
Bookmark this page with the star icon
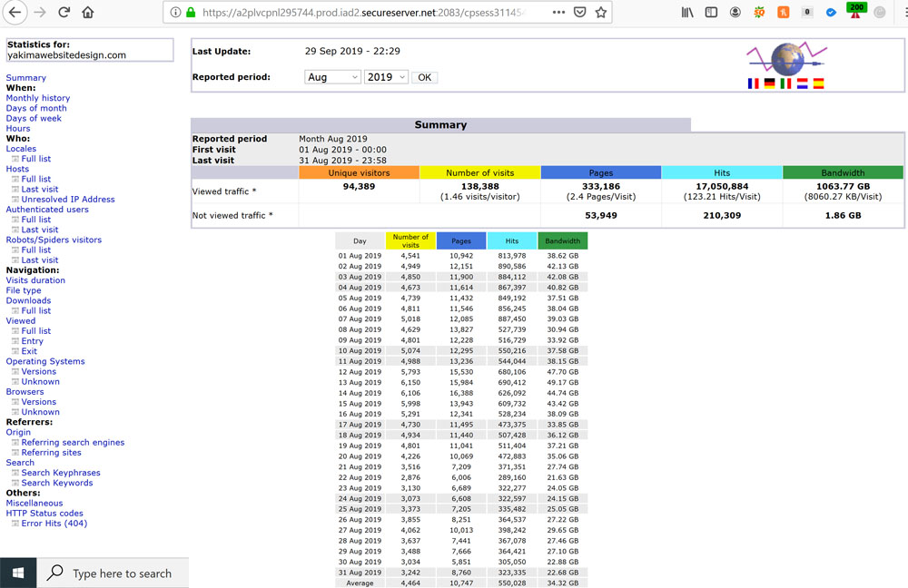click(x=600, y=13)
